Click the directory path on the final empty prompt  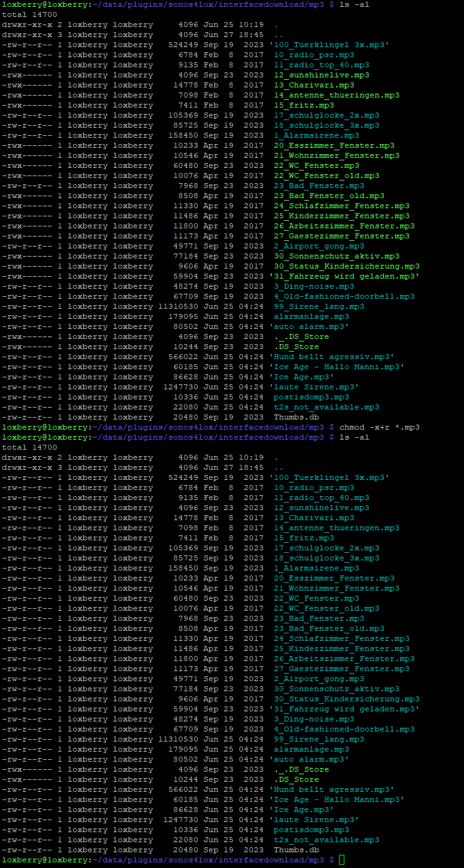click(208, 860)
